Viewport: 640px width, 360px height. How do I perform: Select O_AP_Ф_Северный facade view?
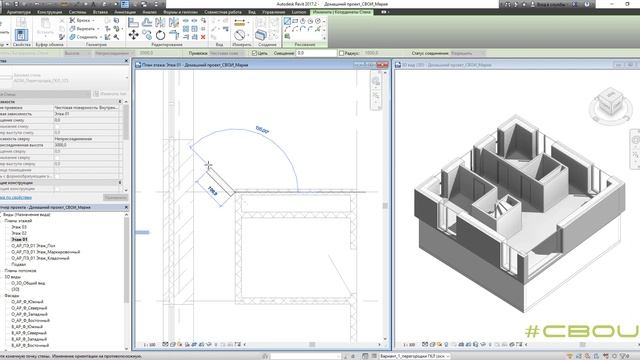[29, 308]
